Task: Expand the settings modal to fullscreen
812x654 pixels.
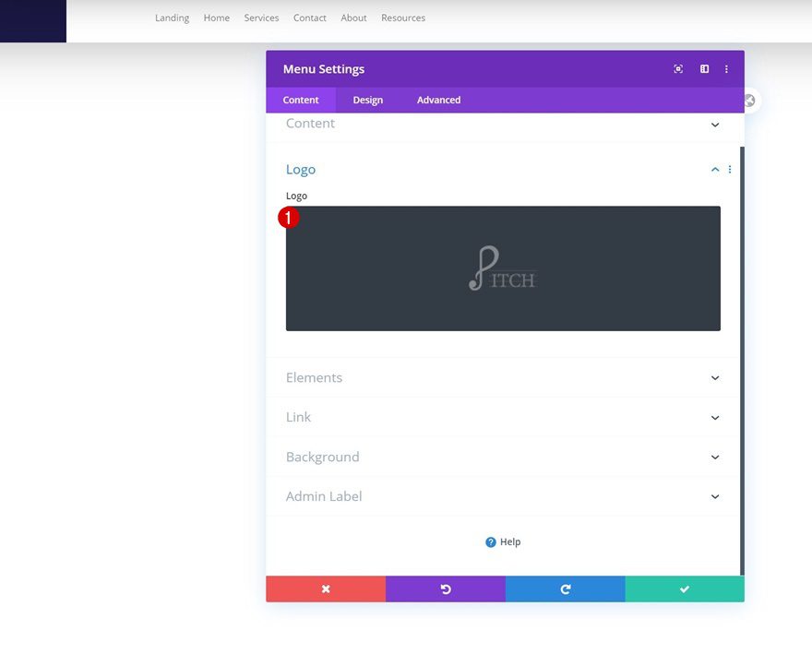Action: click(678, 68)
